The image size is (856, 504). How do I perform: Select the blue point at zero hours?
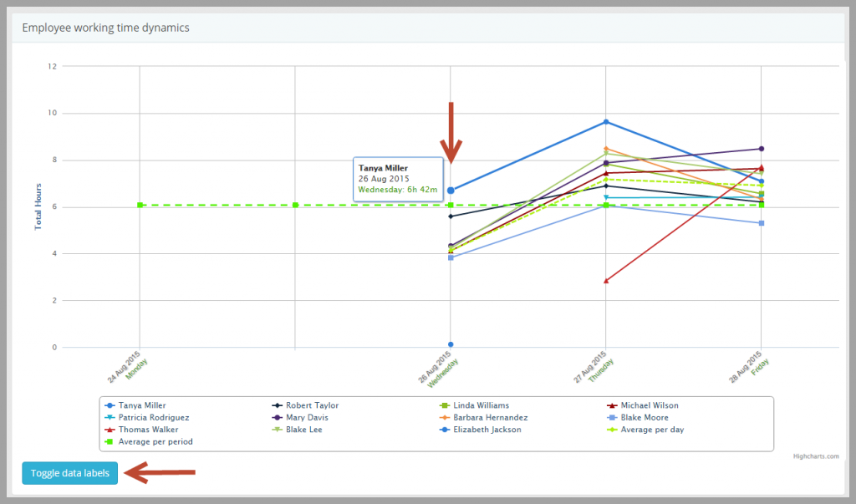tap(451, 344)
